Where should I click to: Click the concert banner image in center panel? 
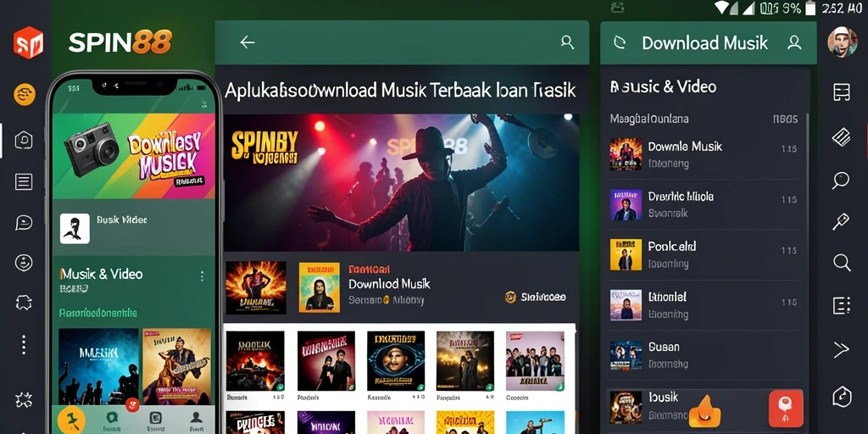[401, 183]
